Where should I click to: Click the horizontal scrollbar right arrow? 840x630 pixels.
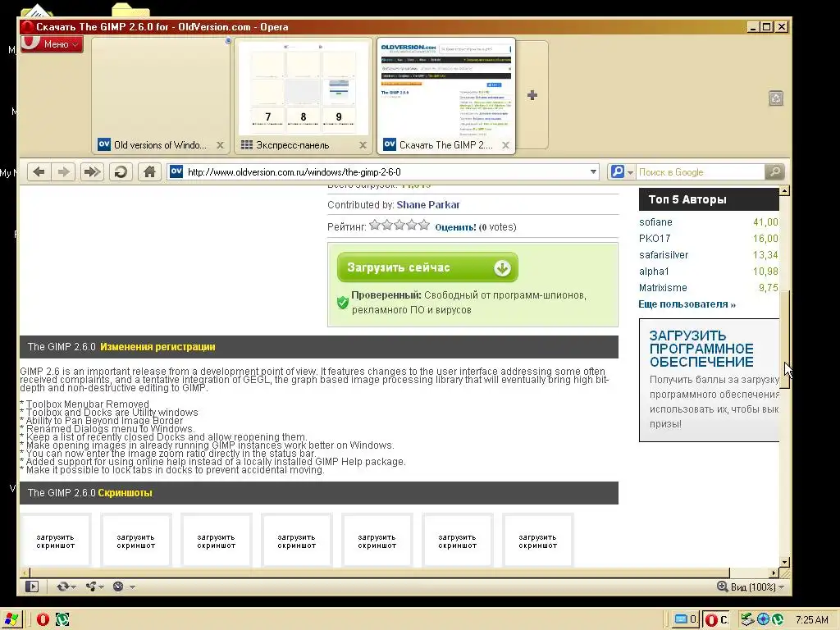click(x=773, y=573)
